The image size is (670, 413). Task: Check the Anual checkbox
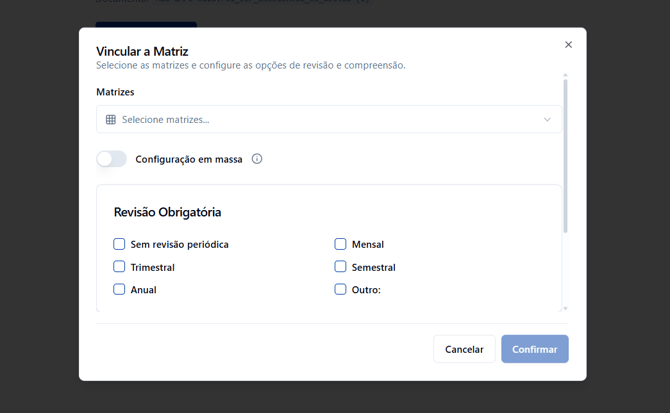pos(119,289)
